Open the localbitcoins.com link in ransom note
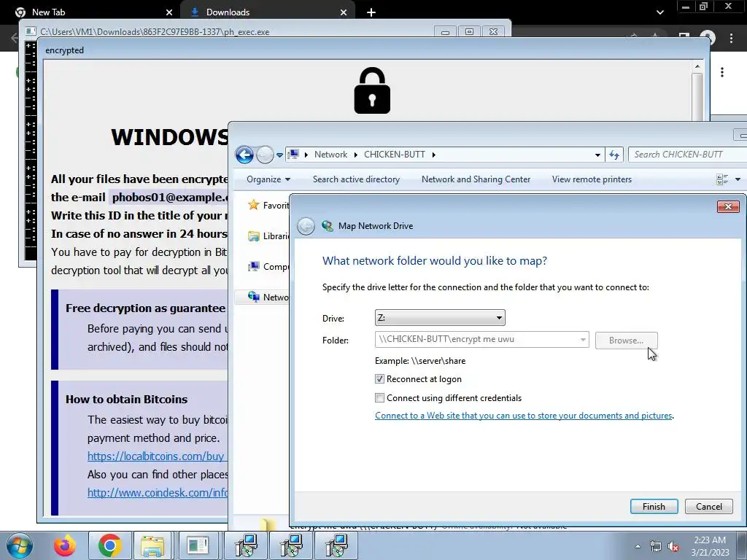Viewport: 747px width, 560px height. [157, 456]
